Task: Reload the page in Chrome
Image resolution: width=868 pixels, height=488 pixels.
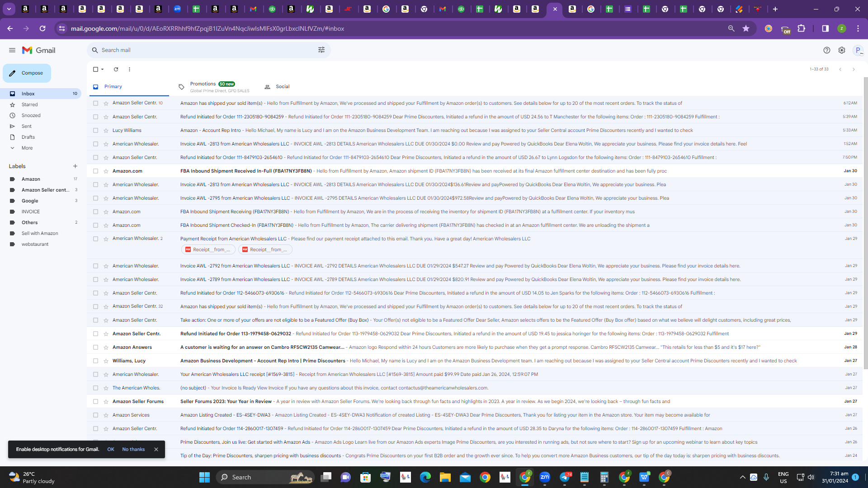Action: point(42,28)
